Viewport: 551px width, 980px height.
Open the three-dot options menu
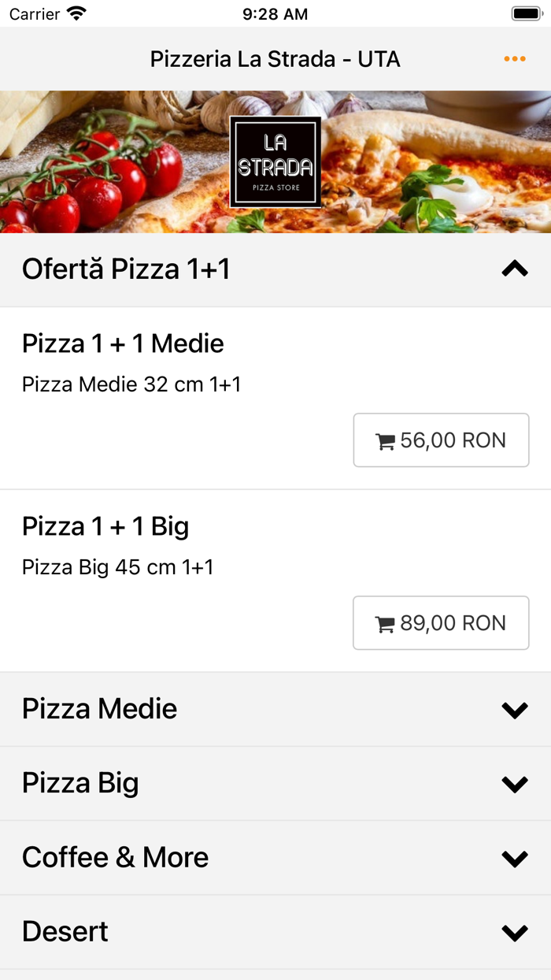515,58
